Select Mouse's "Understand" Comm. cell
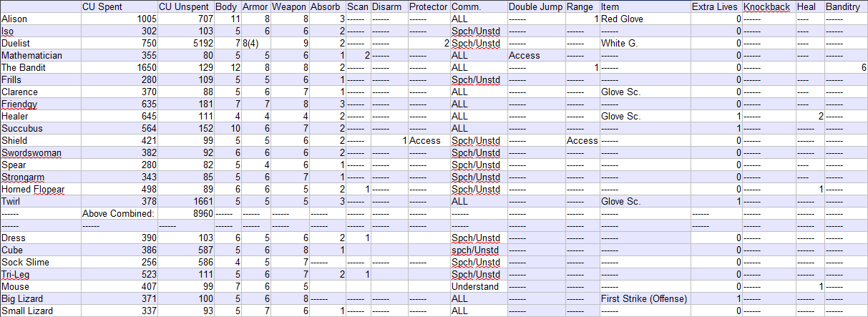 478,286
